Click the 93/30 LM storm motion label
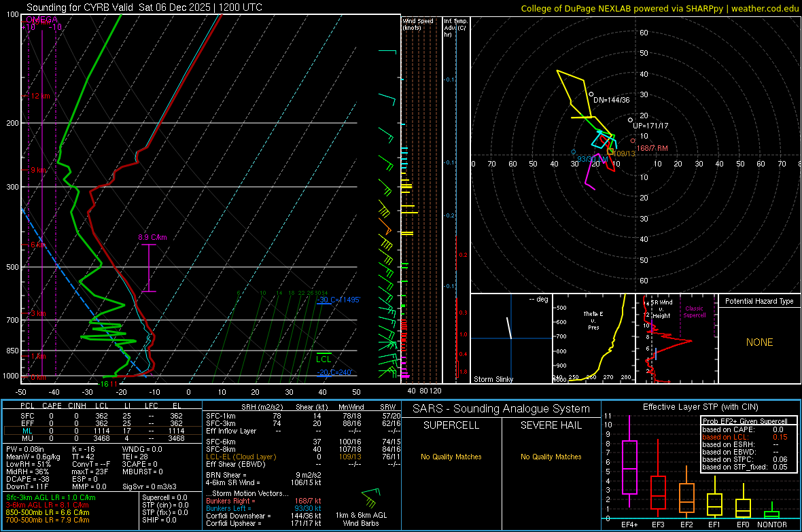This screenshot has height=532, width=802. 592,159
